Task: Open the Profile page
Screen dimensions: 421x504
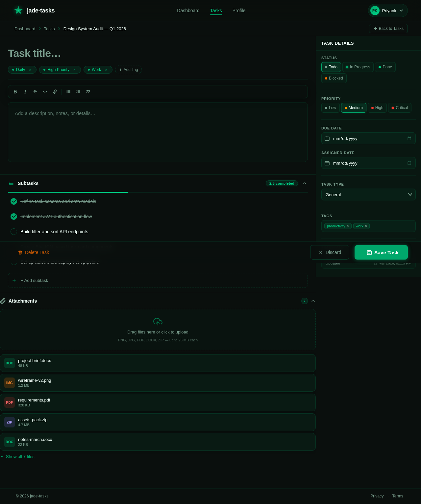Action: pos(239,11)
